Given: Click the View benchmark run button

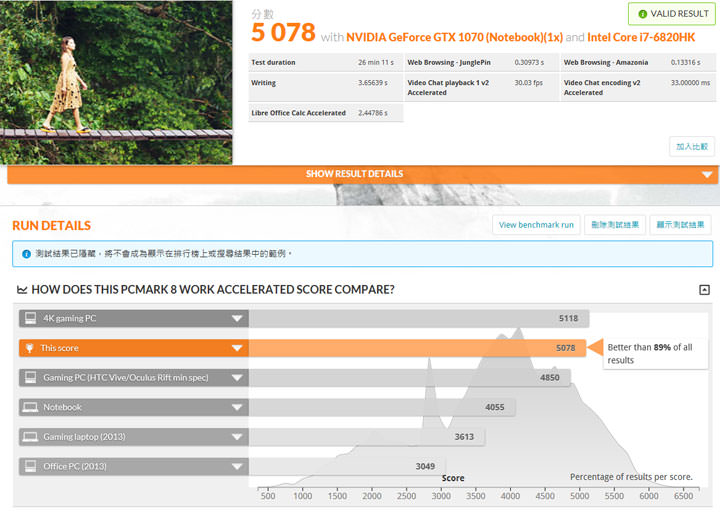Looking at the screenshot, I should [536, 225].
